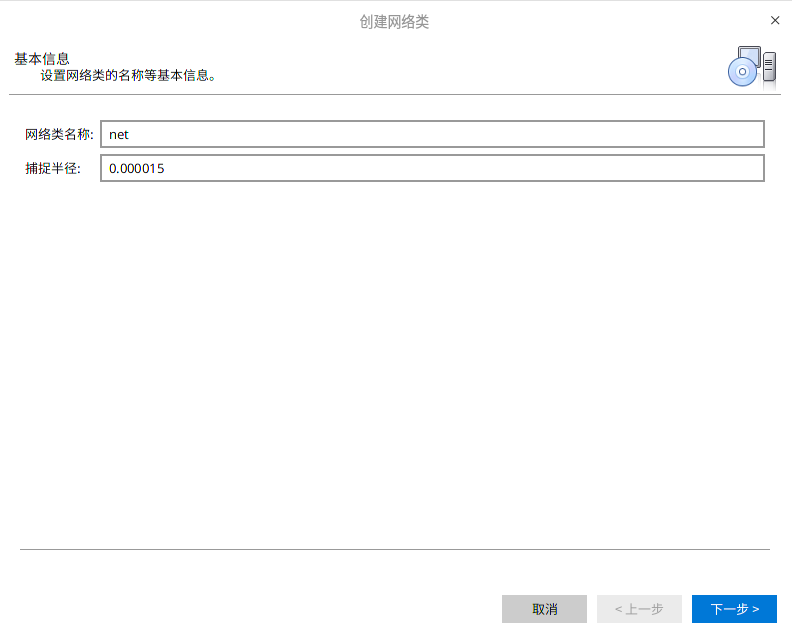Screen dimensions: 792x641
Task: Click the 基本信息 heading text
Action: (42, 59)
